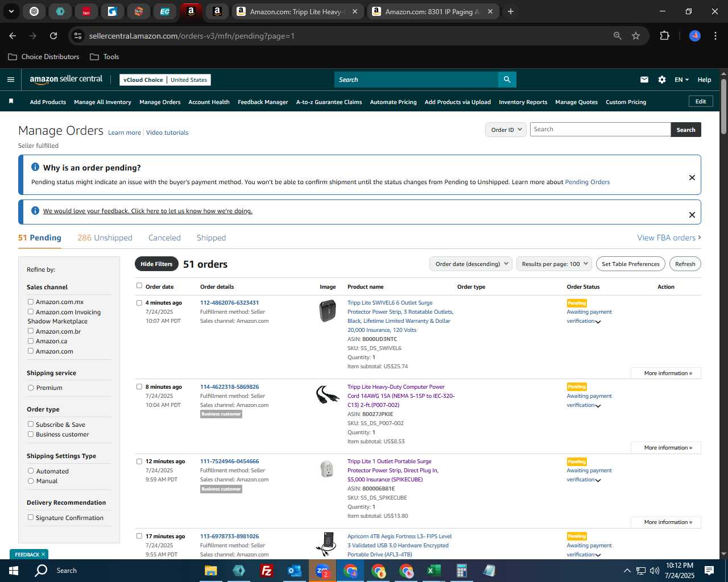Expand More information for the SWIVEL6 order
Viewport: 728px width, 582px height.
click(666, 373)
